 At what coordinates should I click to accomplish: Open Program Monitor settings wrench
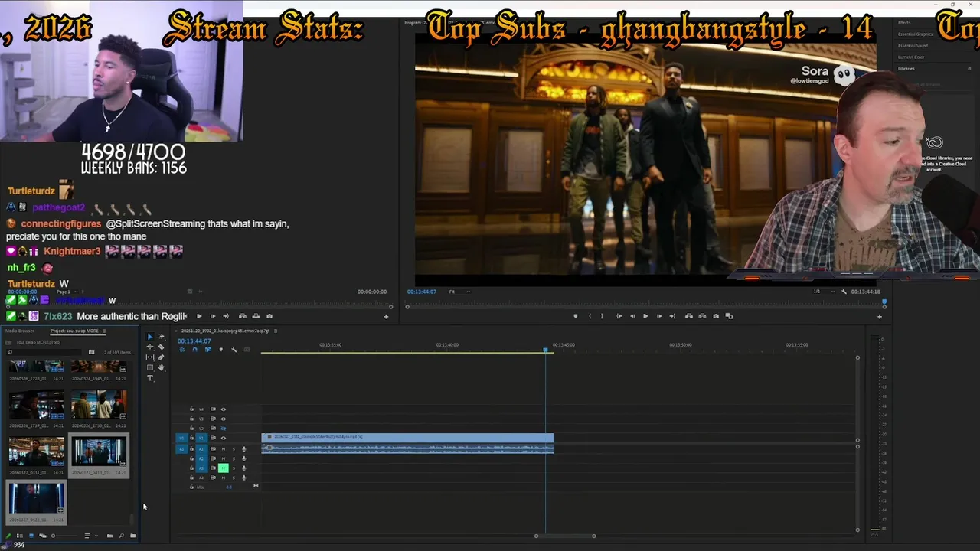click(844, 291)
